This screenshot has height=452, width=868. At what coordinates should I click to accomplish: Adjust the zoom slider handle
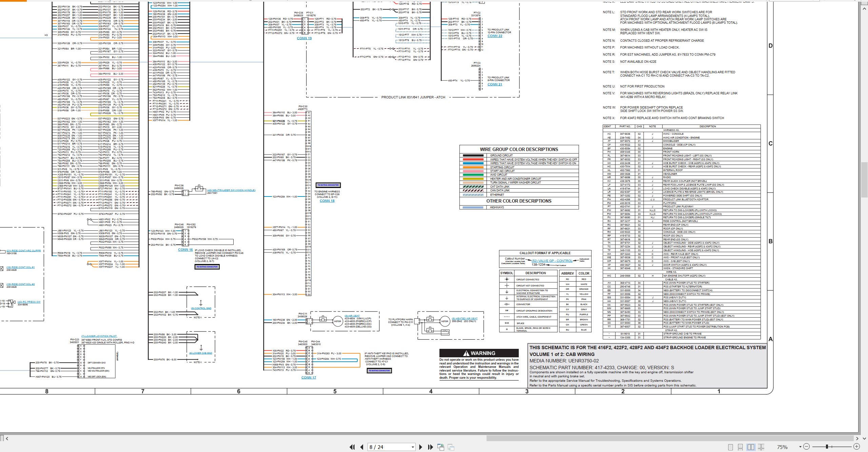[827, 447]
